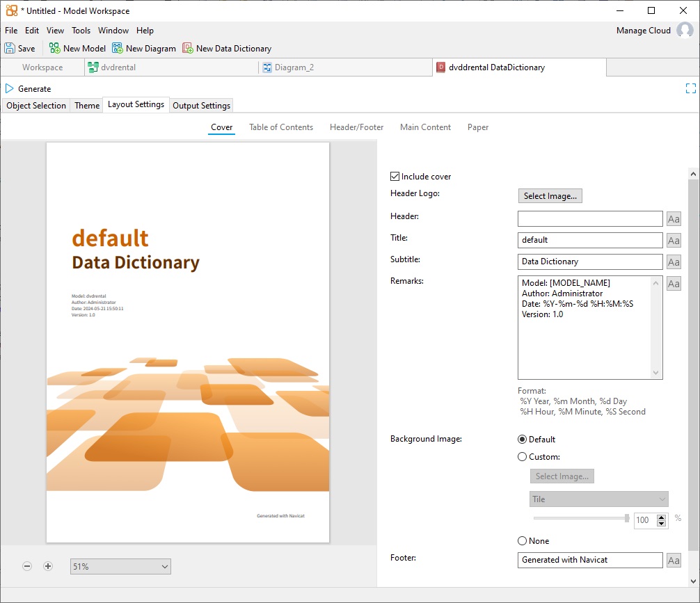Viewport: 700px width, 603px height.
Task: Uncheck the Include cover checkbox
Action: 395,176
